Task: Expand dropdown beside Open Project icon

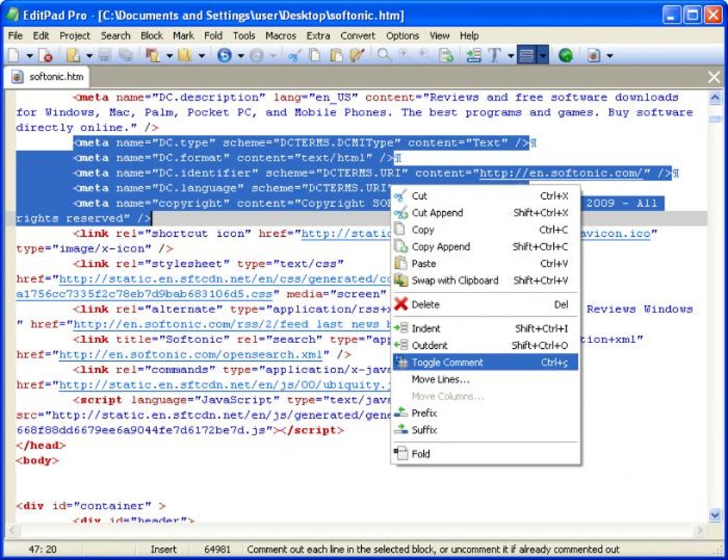Action: 169,56
